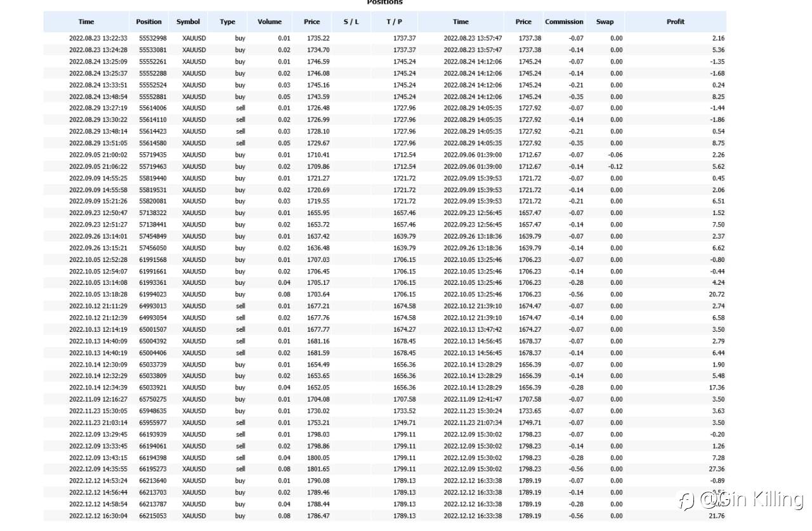
Task: Select the profit value 17.36
Action: click(717, 387)
